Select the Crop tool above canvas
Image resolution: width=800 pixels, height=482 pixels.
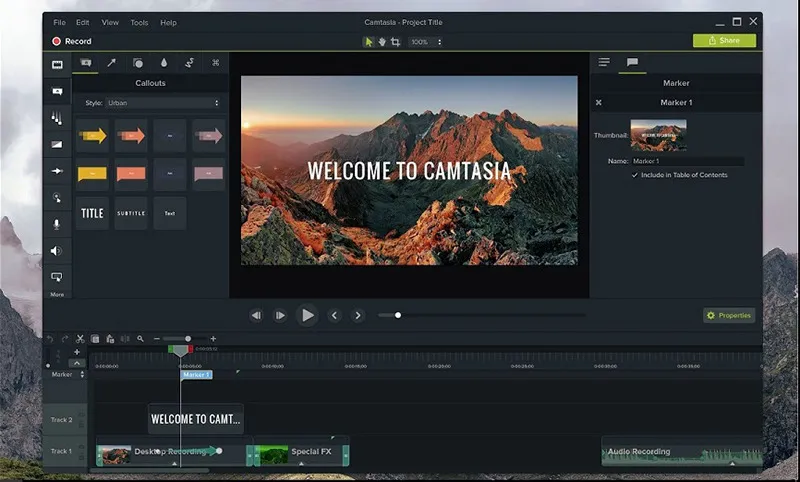(x=395, y=42)
